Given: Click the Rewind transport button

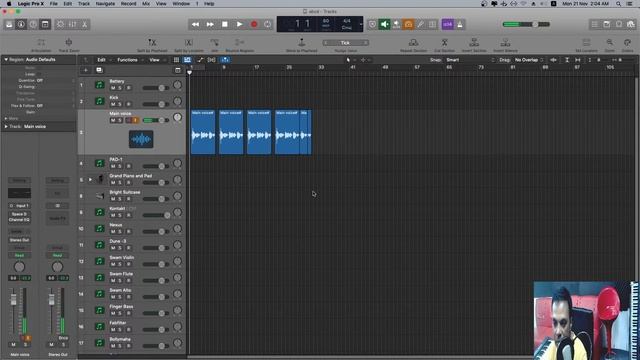Looking at the screenshot, I should (196, 24).
